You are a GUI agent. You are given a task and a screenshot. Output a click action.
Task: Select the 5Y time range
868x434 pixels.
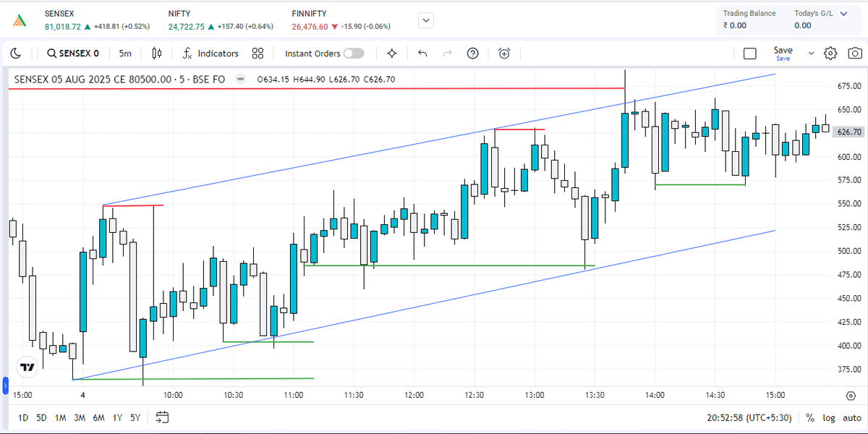coord(135,417)
